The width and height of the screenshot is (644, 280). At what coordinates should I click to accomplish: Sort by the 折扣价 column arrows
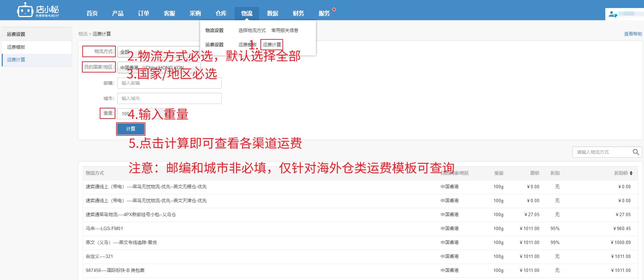coord(631,173)
